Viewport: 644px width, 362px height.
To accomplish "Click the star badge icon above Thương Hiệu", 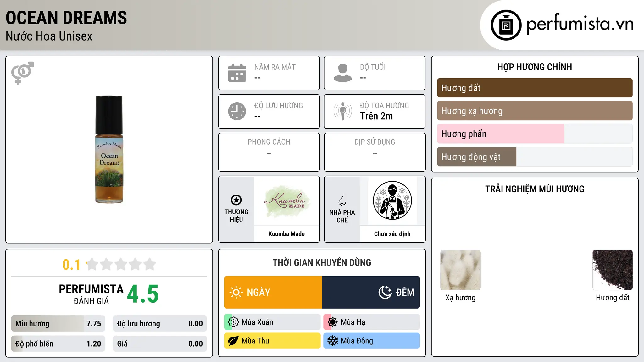I will click(x=236, y=200).
